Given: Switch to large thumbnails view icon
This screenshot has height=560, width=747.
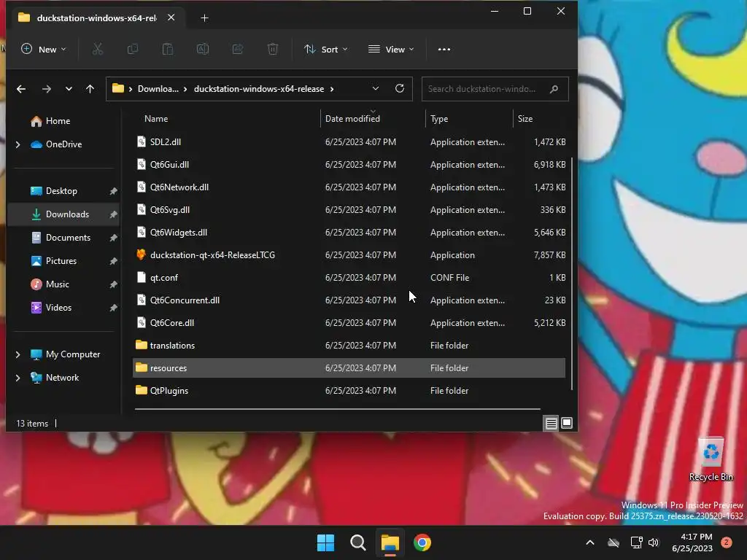Looking at the screenshot, I should tap(567, 423).
